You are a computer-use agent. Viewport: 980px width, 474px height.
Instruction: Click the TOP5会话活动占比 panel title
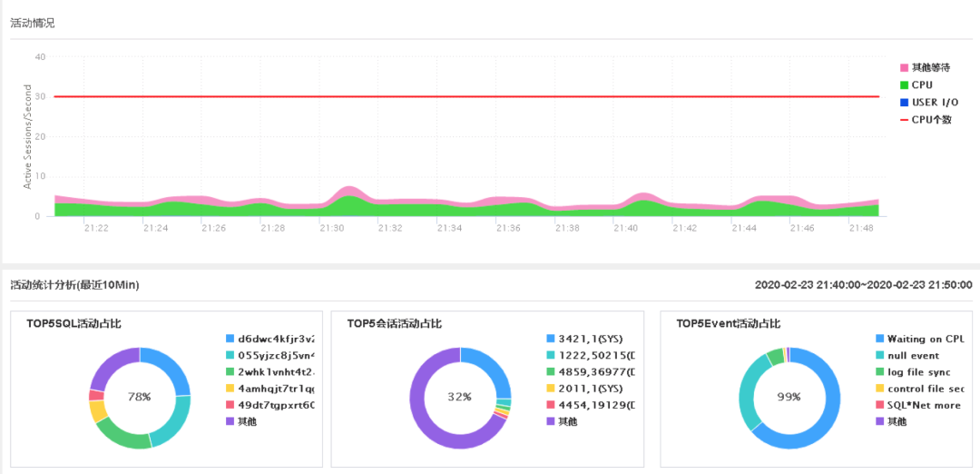point(395,323)
